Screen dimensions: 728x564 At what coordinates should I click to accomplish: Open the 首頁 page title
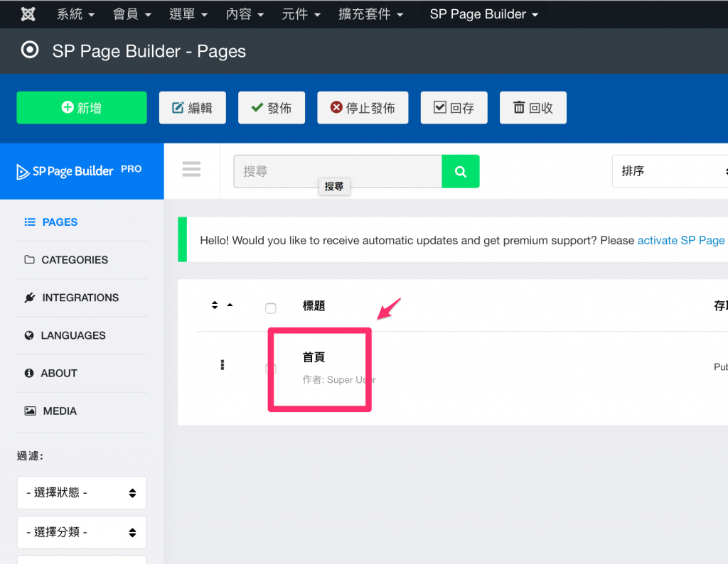coord(314,357)
